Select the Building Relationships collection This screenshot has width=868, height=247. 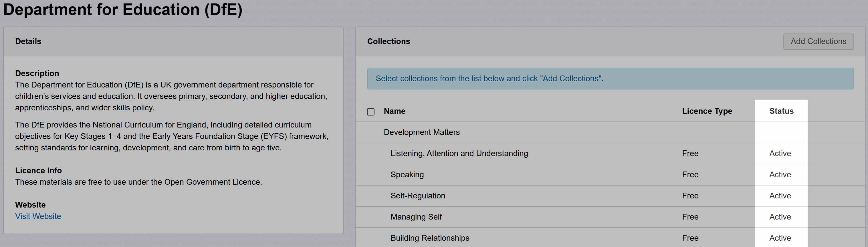pos(430,238)
